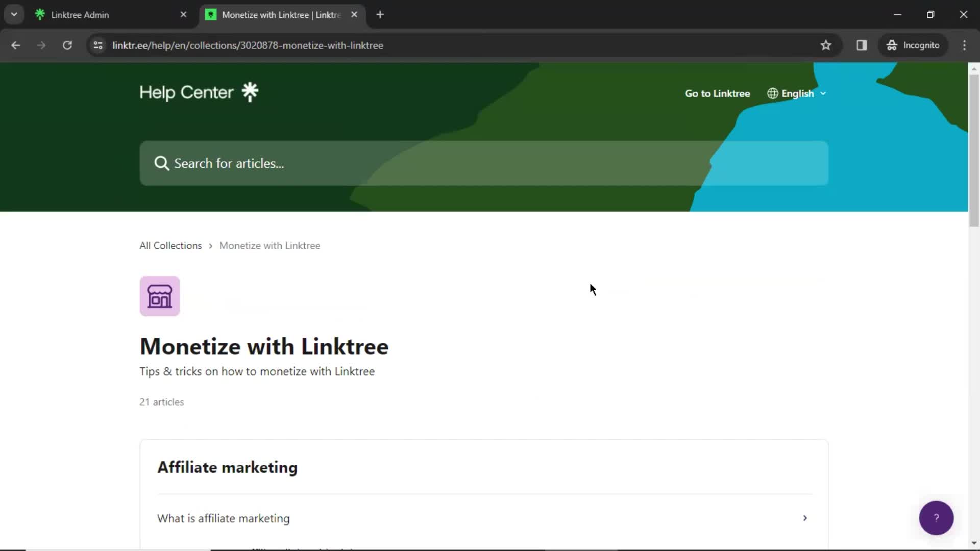This screenshot has height=551, width=980.
Task: Open What is affiliate marketing article
Action: click(x=484, y=518)
